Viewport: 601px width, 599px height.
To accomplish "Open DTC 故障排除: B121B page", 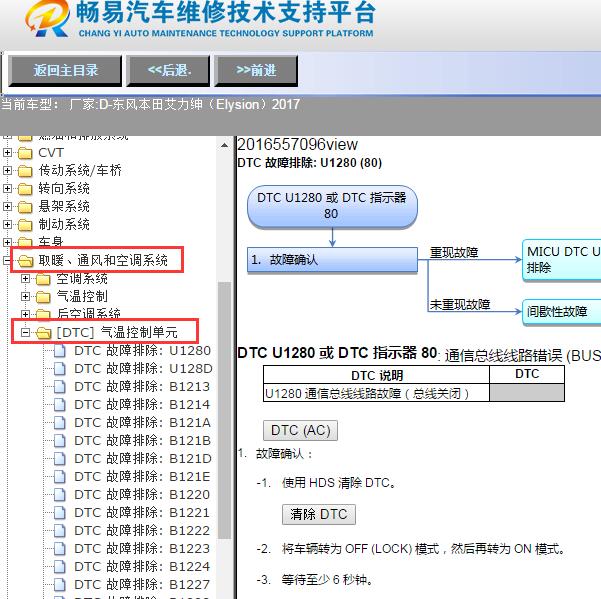I will (142, 441).
